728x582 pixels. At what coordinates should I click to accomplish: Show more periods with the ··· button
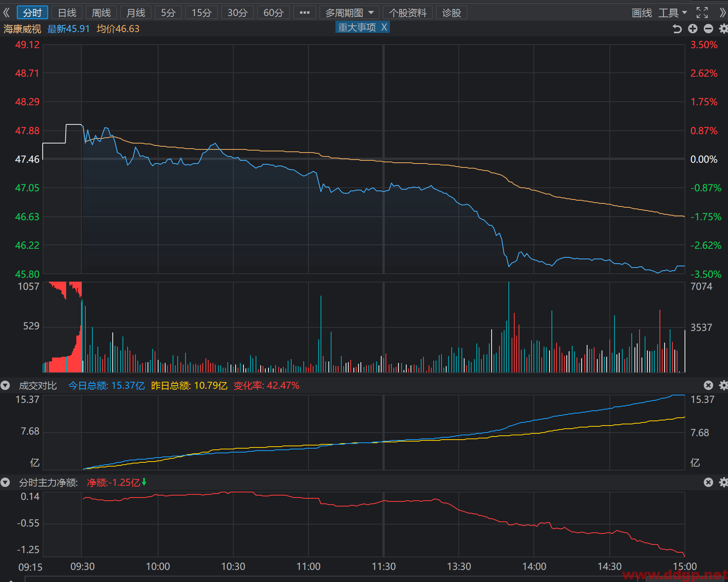(x=305, y=13)
